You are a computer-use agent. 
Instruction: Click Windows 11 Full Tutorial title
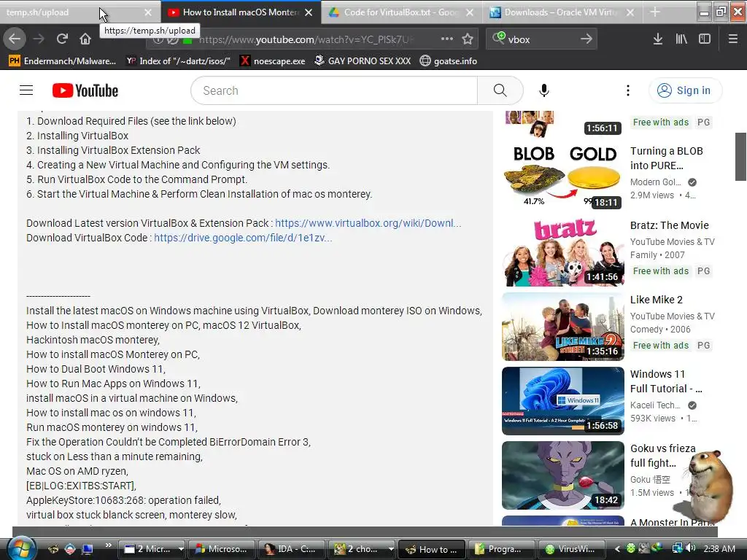coord(666,381)
